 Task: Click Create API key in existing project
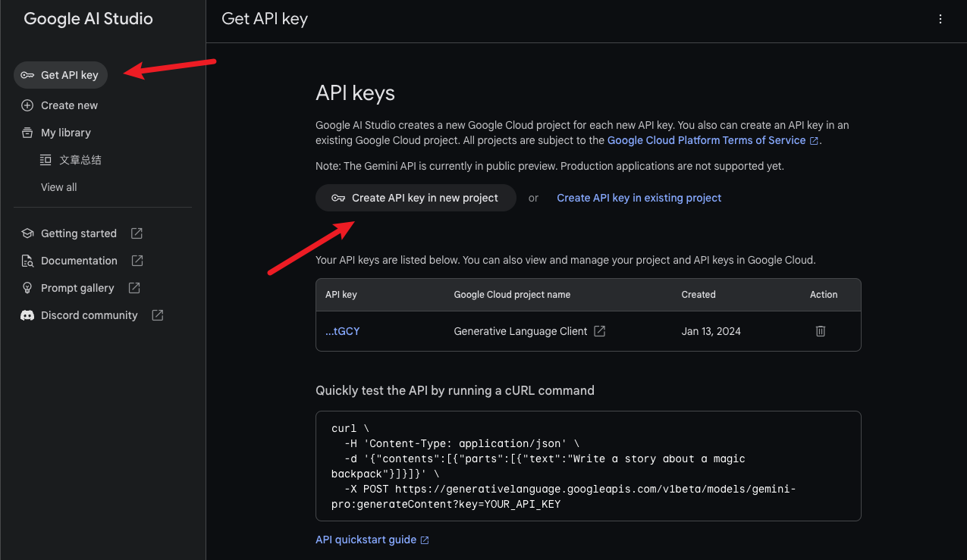(x=639, y=198)
